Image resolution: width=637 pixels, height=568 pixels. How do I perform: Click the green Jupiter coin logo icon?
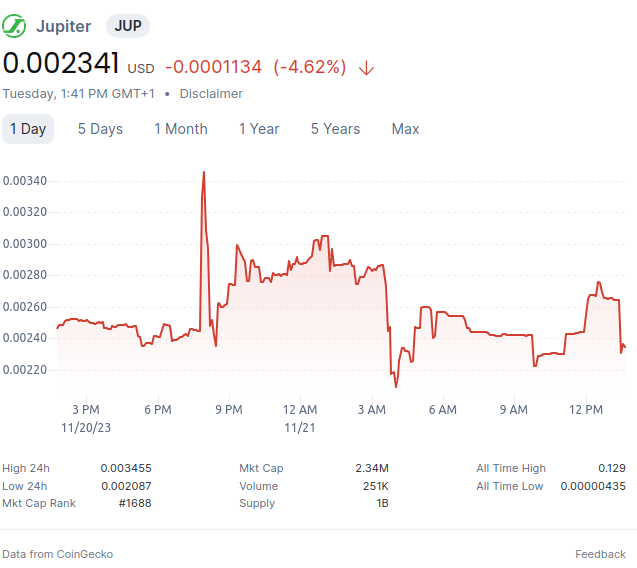[14, 26]
